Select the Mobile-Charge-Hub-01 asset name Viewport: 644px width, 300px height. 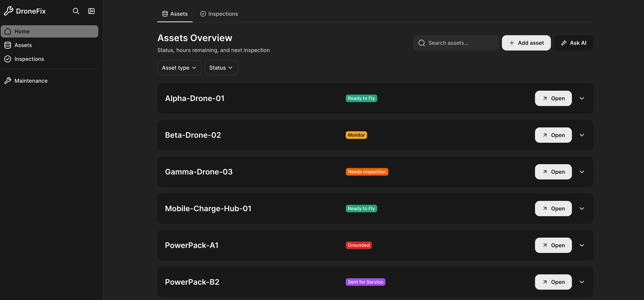tap(208, 209)
